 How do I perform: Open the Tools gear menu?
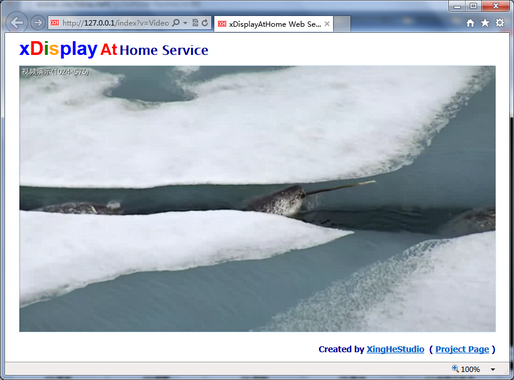pos(500,23)
